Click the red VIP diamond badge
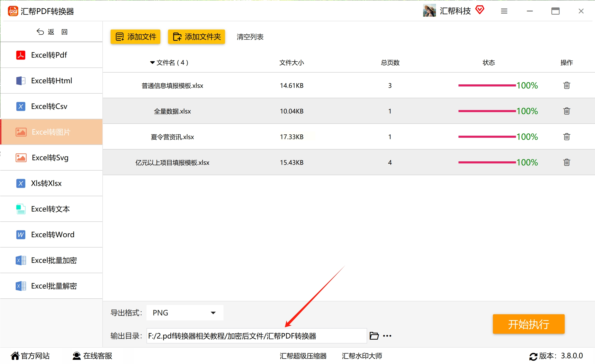595x364 pixels. click(x=480, y=10)
